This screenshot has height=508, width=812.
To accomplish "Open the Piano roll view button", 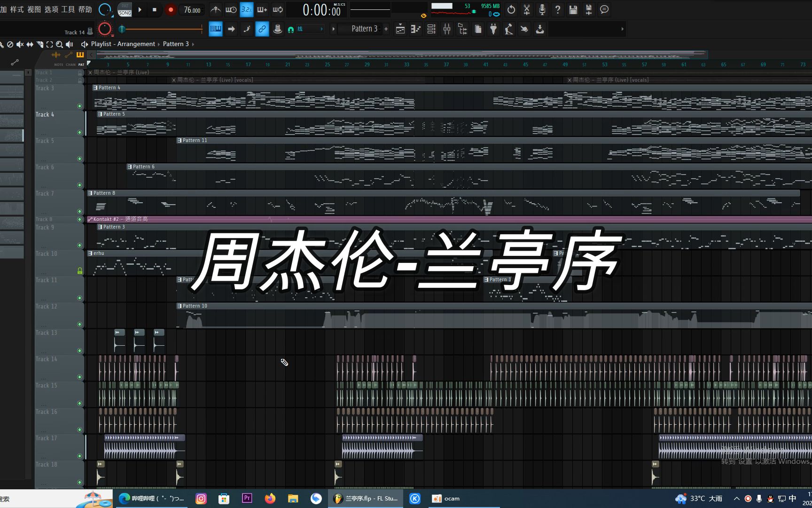I will (x=416, y=29).
